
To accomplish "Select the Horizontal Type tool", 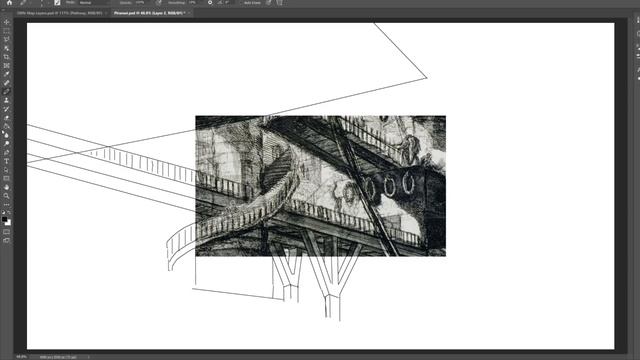I will click(x=6, y=161).
